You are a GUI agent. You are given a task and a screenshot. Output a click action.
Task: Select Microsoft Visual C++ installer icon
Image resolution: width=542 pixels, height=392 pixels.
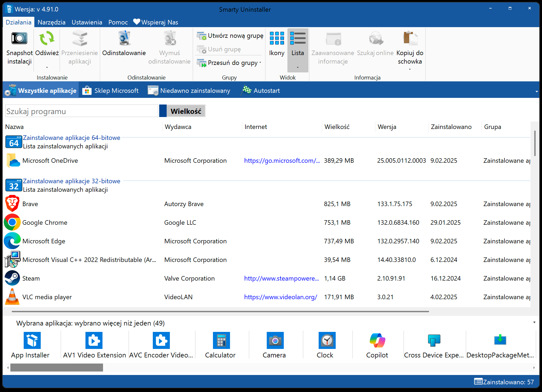point(12,260)
